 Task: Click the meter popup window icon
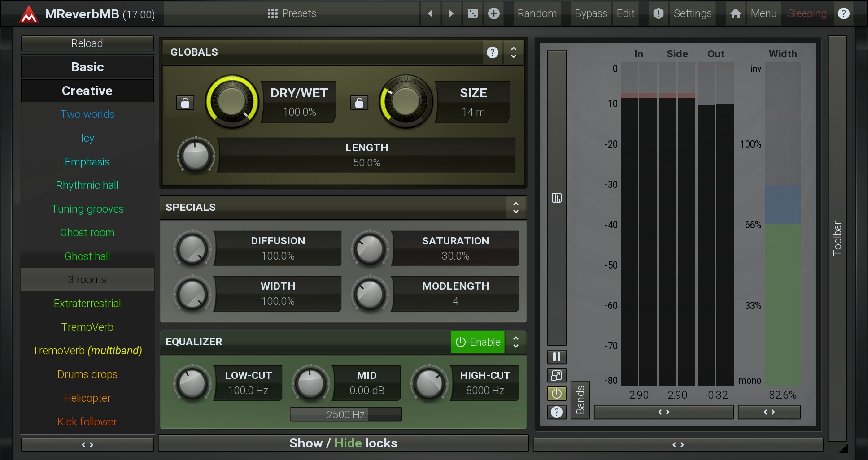(x=556, y=375)
